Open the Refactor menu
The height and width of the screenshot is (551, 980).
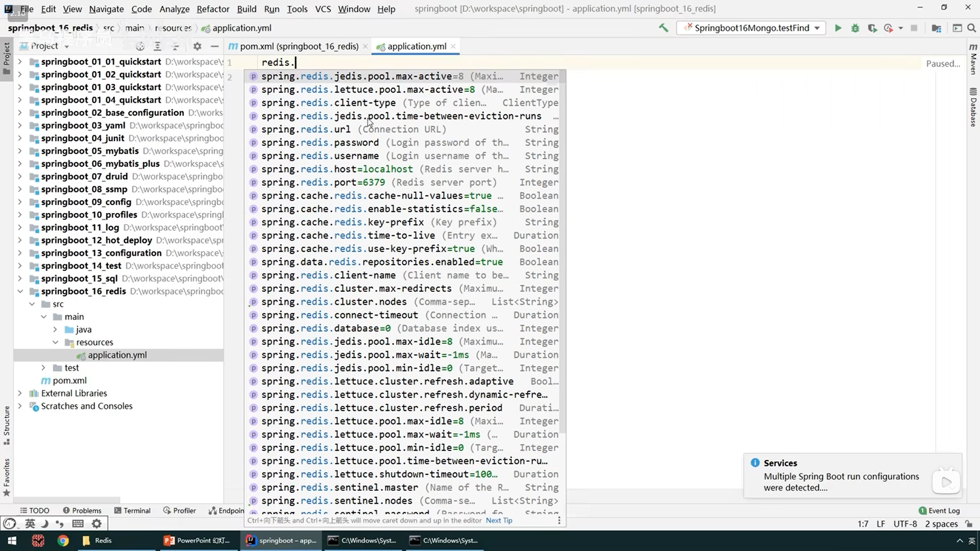(x=213, y=9)
